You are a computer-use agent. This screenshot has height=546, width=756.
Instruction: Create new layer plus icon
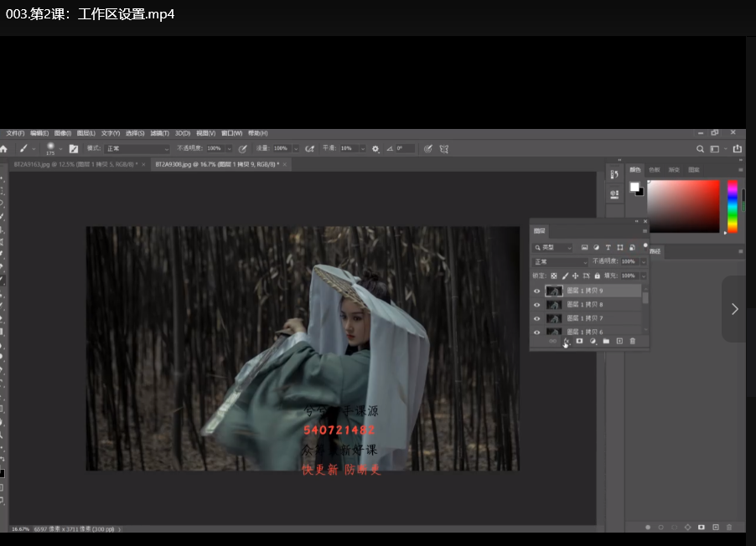(619, 341)
